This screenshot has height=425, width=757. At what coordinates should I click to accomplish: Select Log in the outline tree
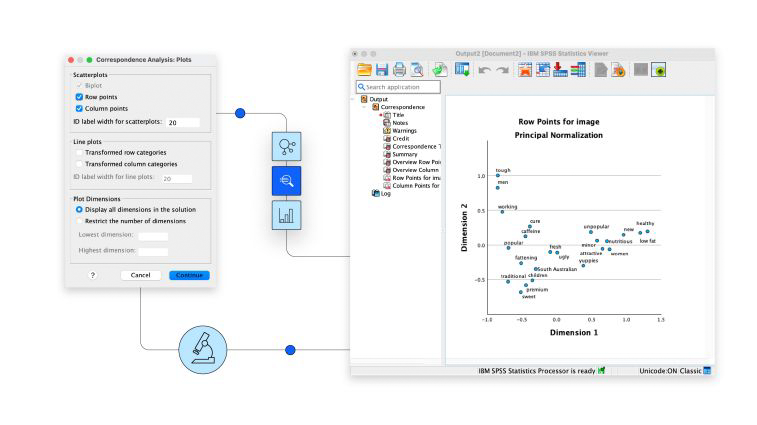[385, 193]
